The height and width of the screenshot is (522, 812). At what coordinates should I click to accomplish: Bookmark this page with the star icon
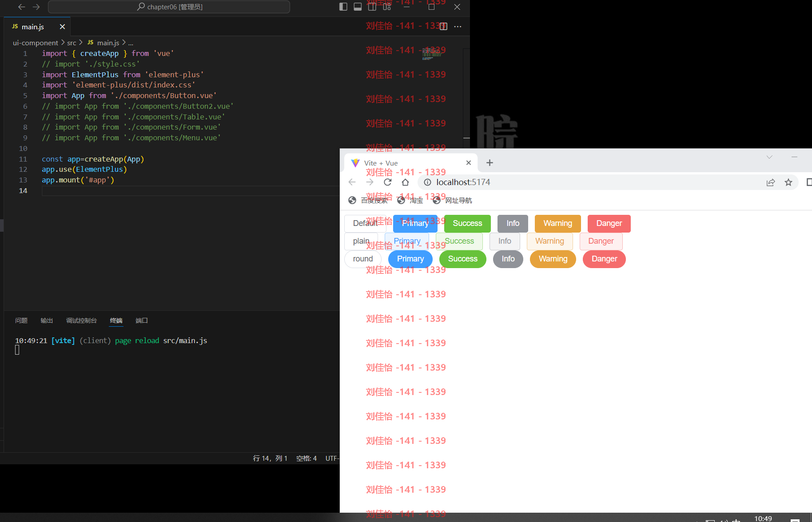[x=788, y=182]
